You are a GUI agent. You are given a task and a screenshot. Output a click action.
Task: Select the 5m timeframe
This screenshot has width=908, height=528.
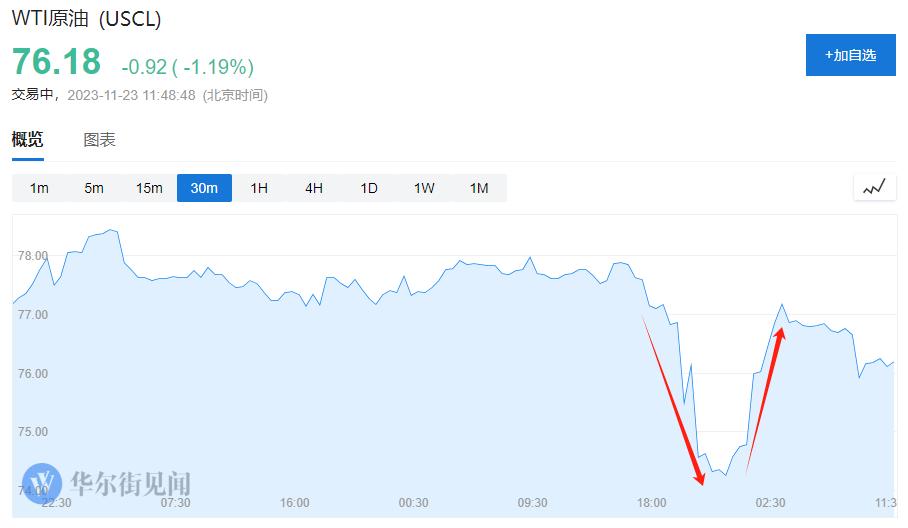tap(94, 188)
